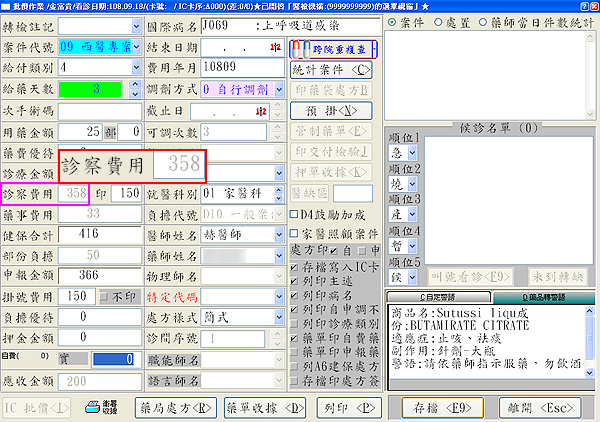
Task: Check the 不印 box beside 掛號費用
Action: click(x=106, y=297)
